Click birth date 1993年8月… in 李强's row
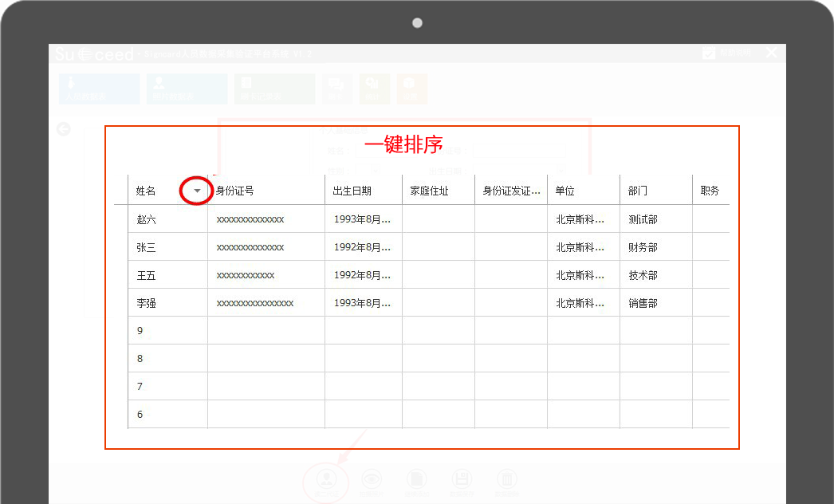Screen dimensions: 834x504 [362, 303]
